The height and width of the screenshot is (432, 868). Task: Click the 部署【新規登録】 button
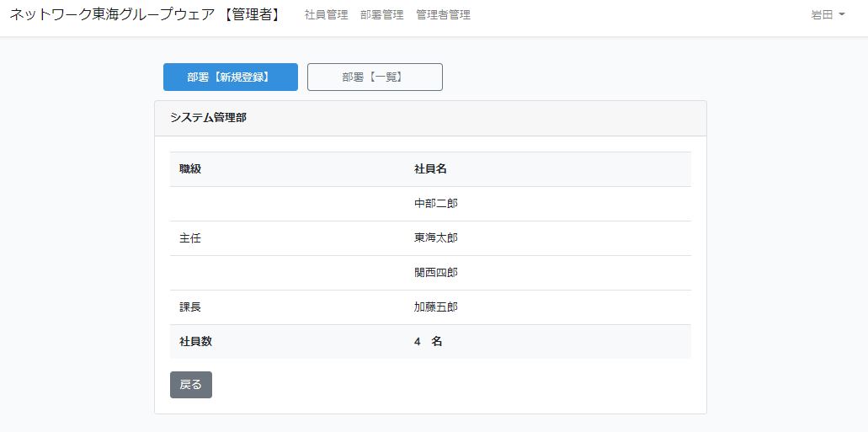pos(231,77)
